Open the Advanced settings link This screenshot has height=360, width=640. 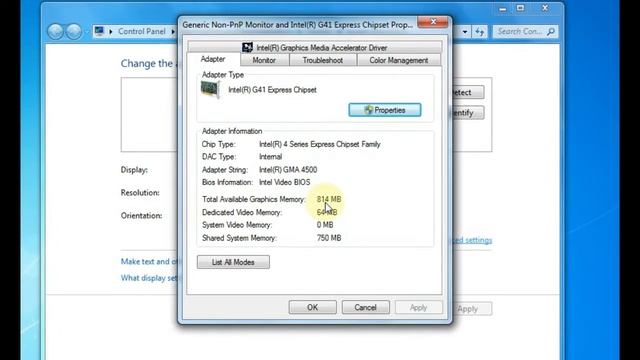coord(472,240)
